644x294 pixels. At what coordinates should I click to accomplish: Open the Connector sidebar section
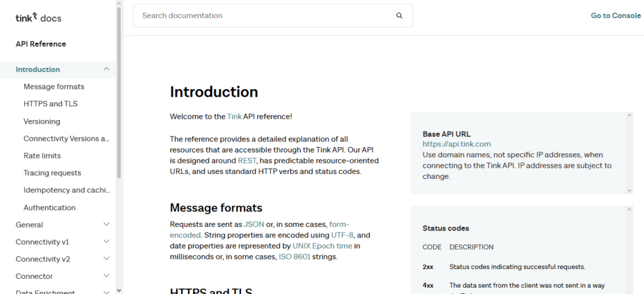[x=34, y=276]
